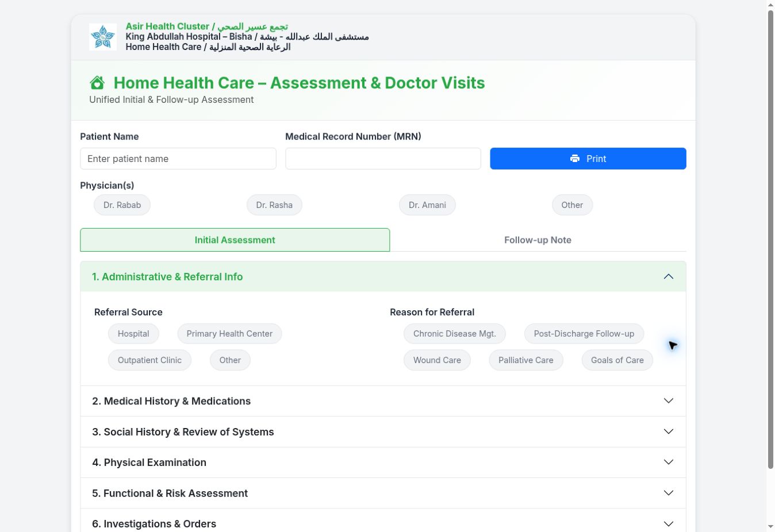775x532 pixels.
Task: Expand the Physical Examination section
Action: click(383, 462)
